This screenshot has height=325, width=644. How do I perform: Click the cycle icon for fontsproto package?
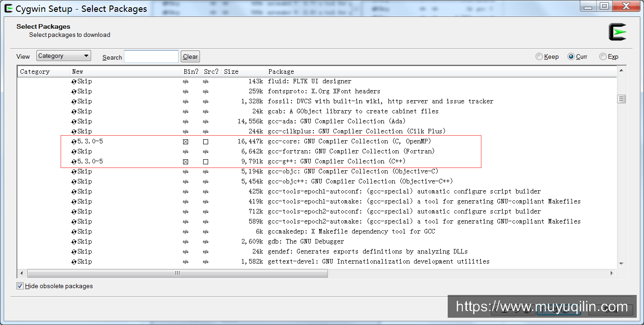coord(74,91)
